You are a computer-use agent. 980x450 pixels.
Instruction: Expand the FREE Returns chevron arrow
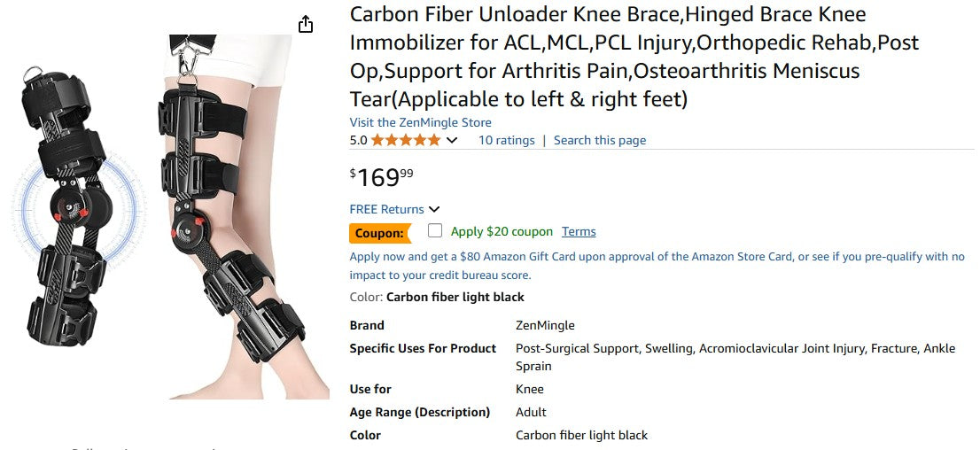[434, 209]
